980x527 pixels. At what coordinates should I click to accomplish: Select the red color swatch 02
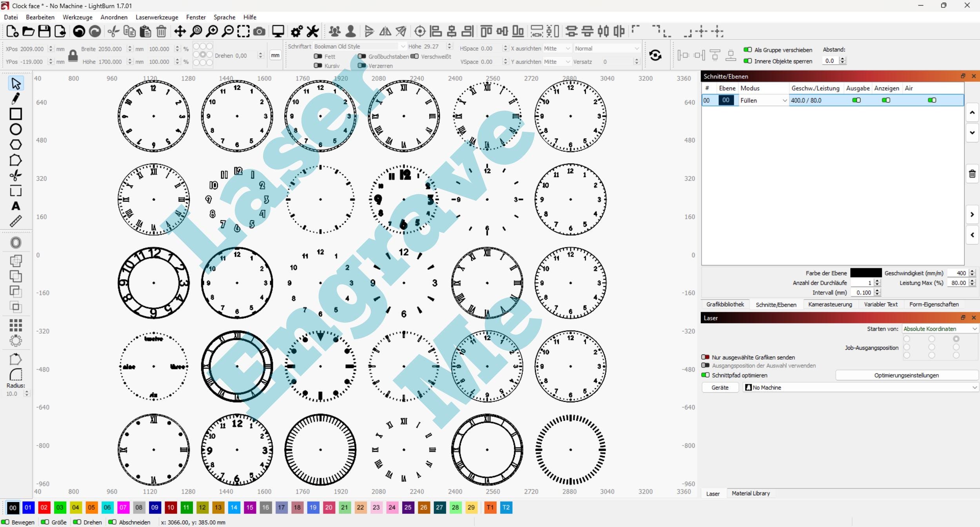[44, 507]
